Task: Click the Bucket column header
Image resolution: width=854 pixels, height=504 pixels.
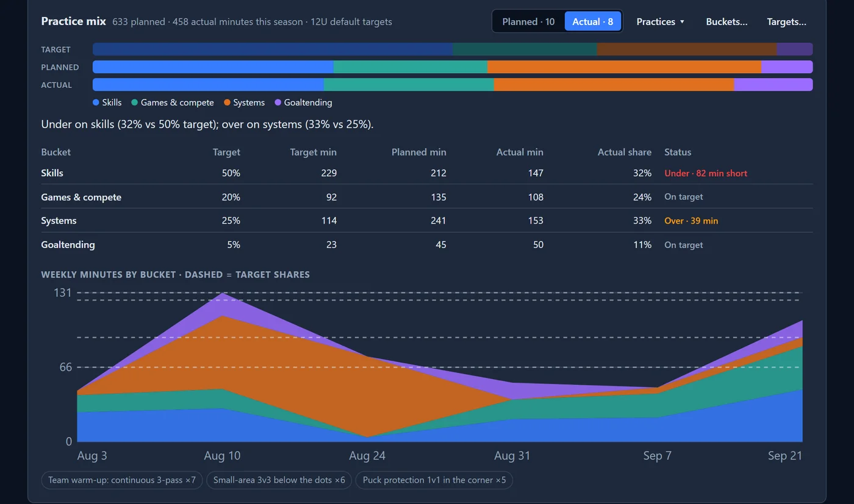Action: tap(56, 152)
